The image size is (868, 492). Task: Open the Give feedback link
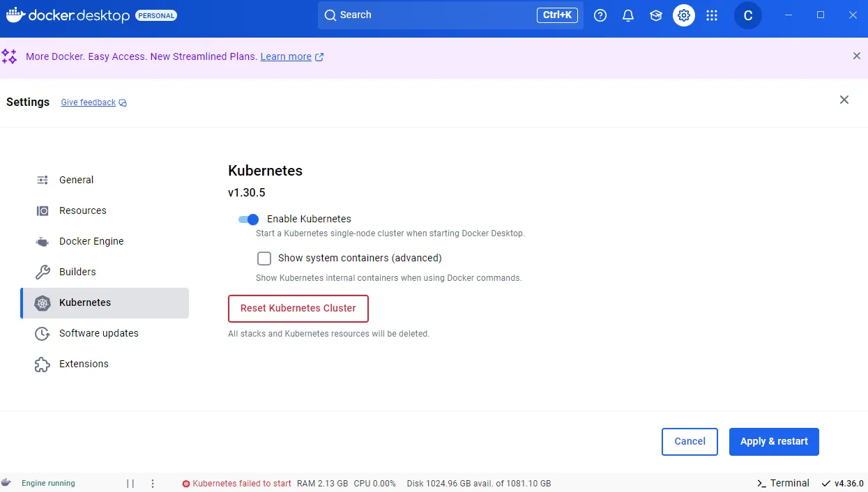[93, 102]
